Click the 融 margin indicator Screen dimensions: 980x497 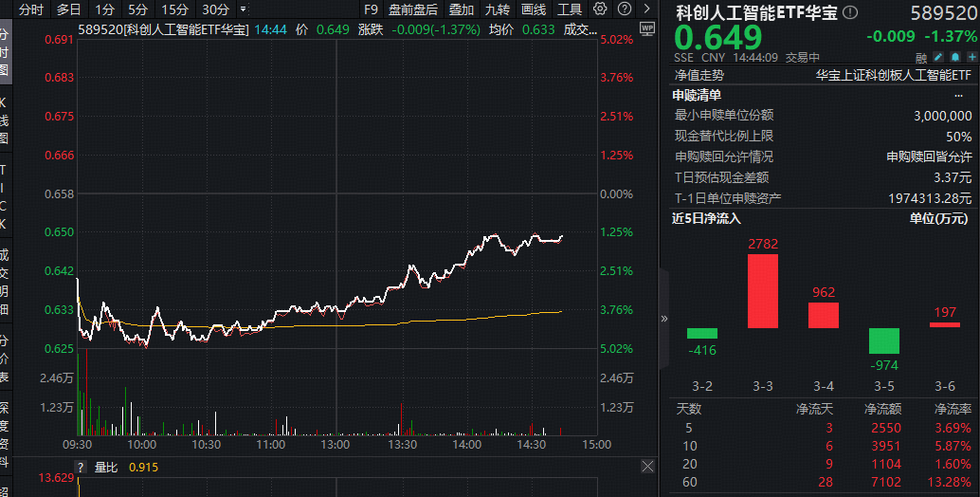[921, 58]
